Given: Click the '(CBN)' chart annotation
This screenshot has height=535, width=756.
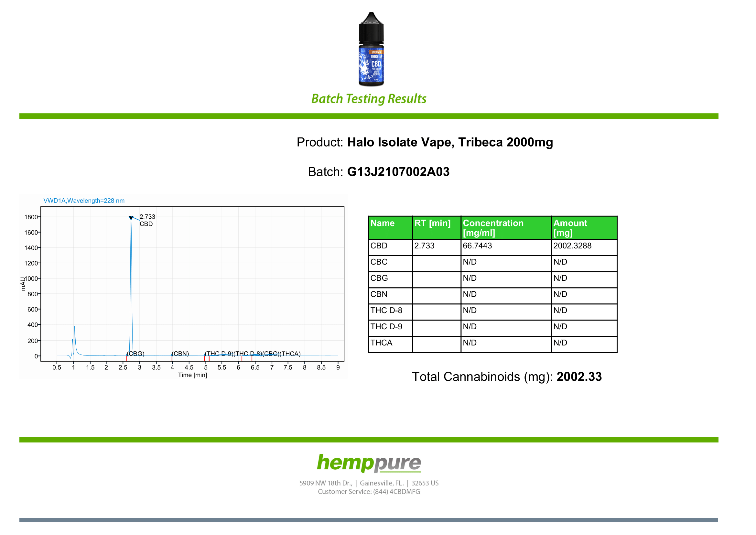Looking at the screenshot, I should [180, 354].
